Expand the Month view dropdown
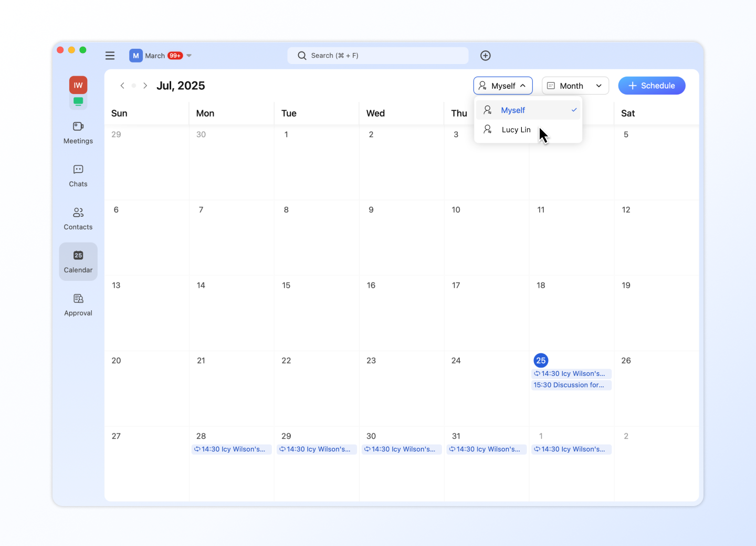 pos(575,86)
